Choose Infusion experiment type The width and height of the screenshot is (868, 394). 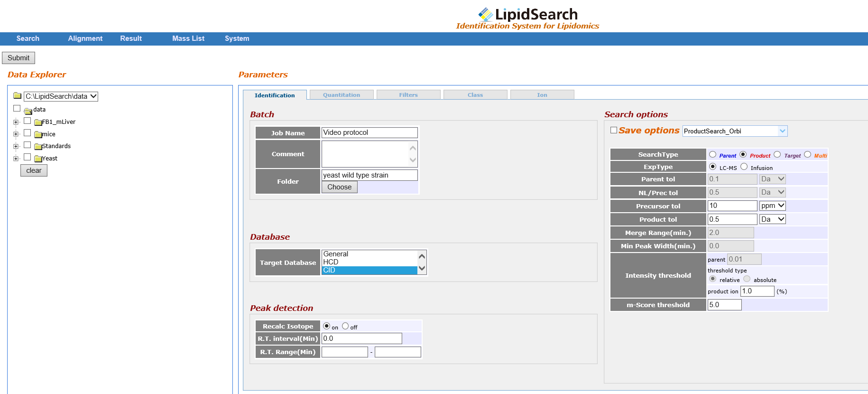click(744, 167)
